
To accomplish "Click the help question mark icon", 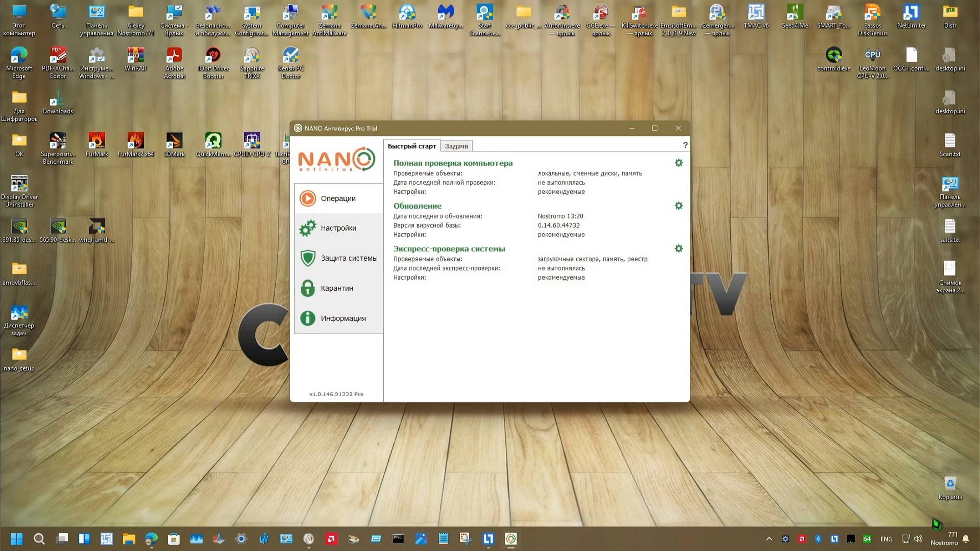I will tap(685, 145).
